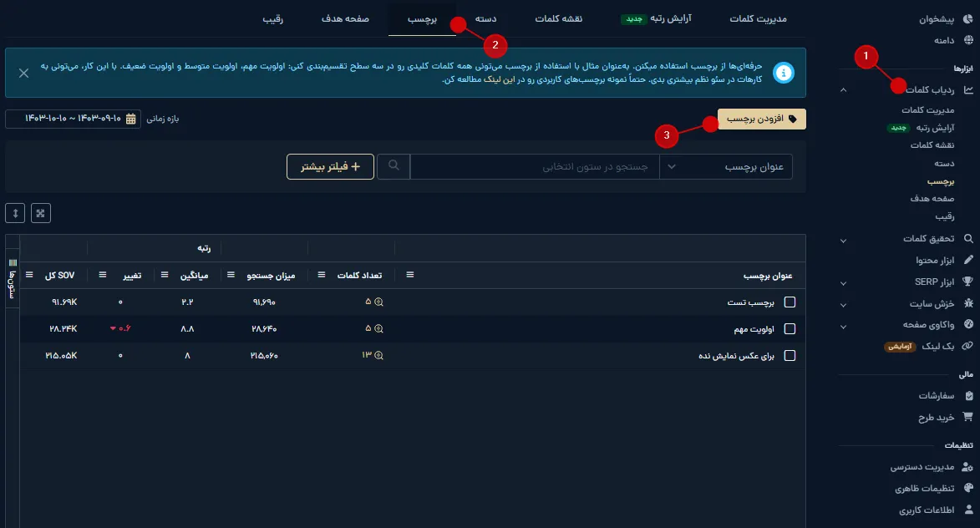This screenshot has height=528, width=980.
Task: Switch to the نقشه کلمات tab
Action: 559,18
